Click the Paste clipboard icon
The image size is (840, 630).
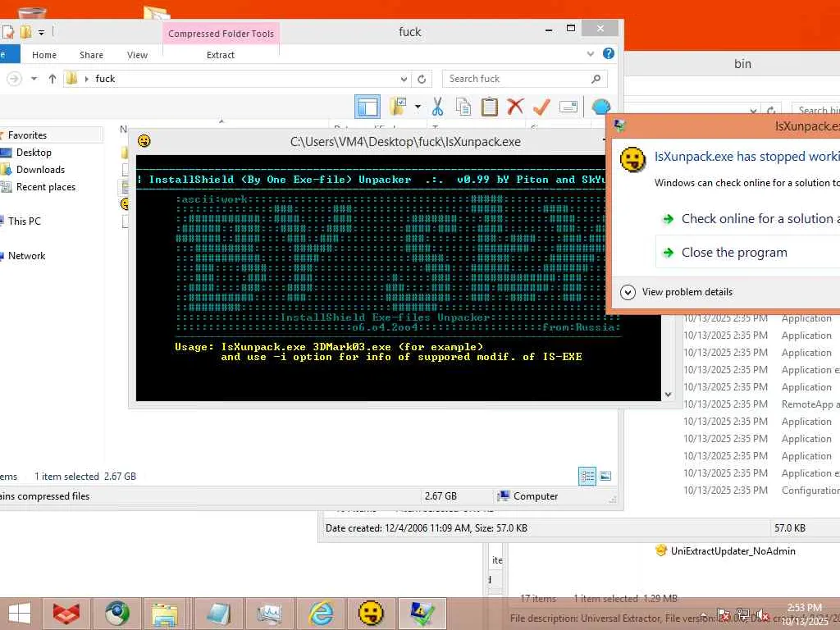tap(489, 107)
